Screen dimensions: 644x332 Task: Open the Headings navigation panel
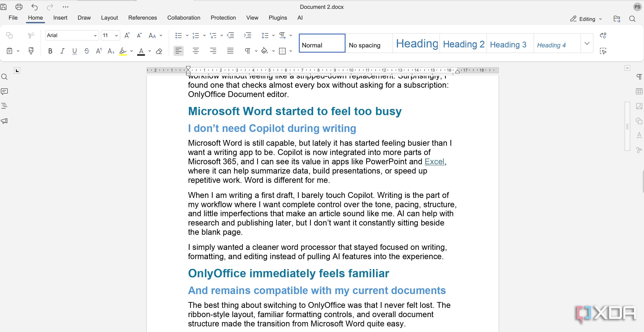(x=4, y=106)
